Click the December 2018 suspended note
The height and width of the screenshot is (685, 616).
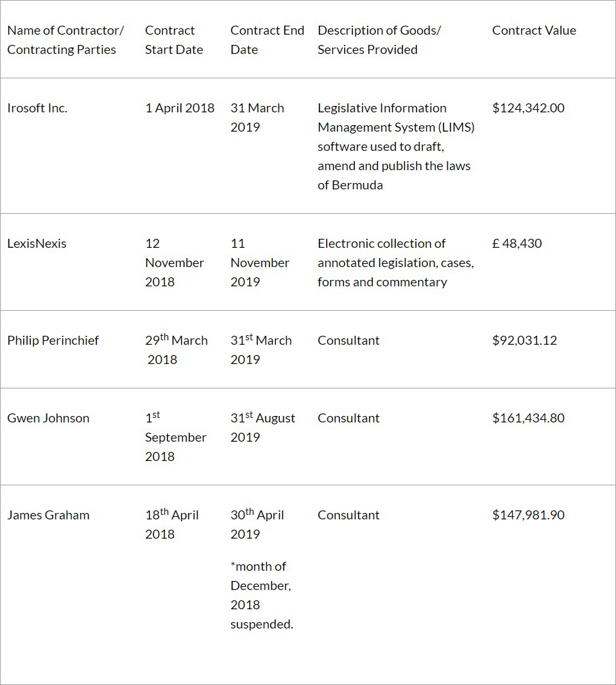262,595
